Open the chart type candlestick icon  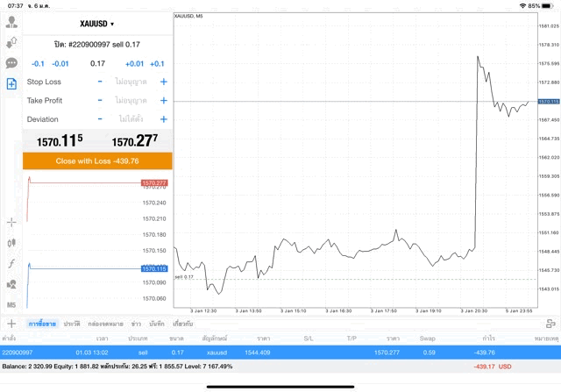click(11, 243)
